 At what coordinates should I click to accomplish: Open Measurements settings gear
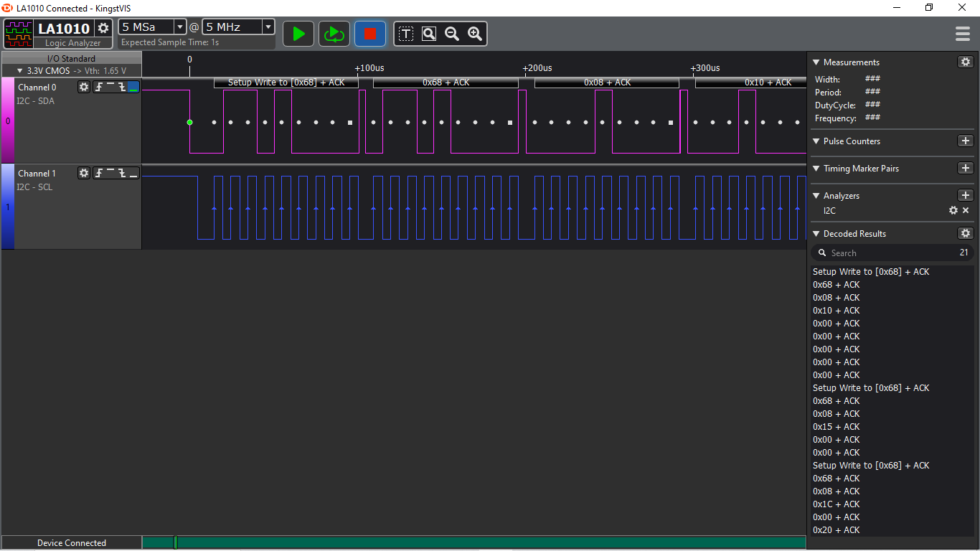966,62
